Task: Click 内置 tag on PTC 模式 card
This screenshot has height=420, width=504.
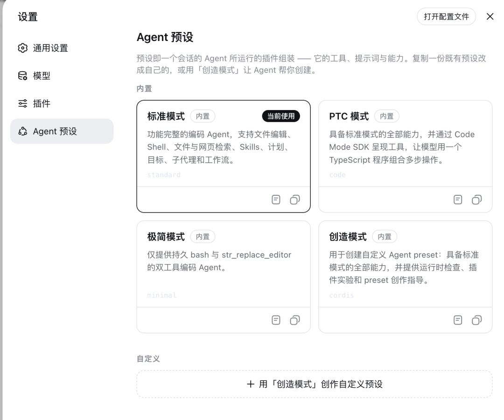Action: click(387, 116)
